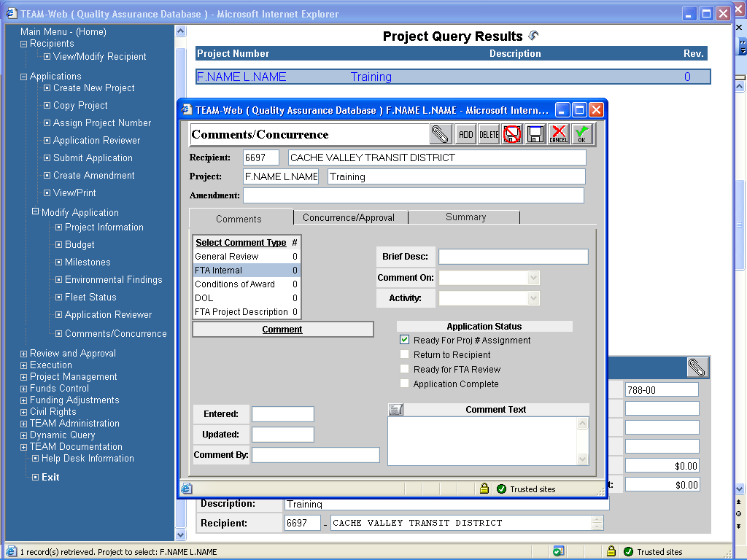Click the notepad icon beside Comment Text

[395, 410]
